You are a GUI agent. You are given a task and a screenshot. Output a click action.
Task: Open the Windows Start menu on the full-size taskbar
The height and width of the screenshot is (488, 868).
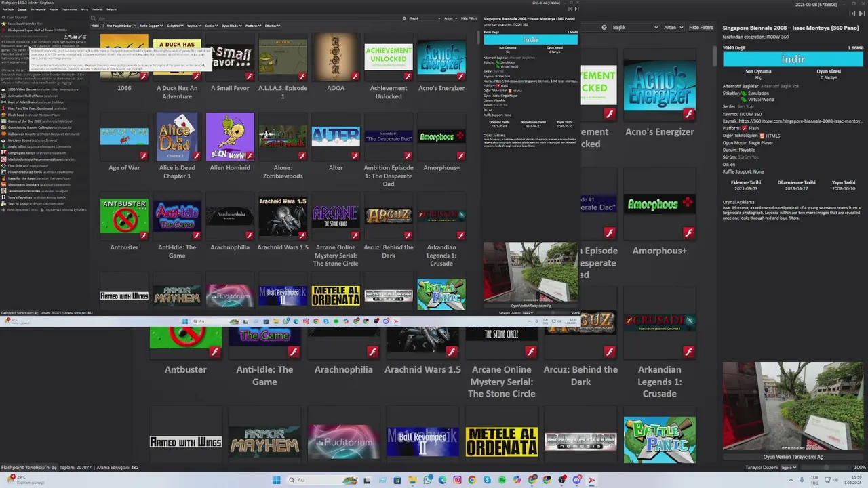[276, 480]
